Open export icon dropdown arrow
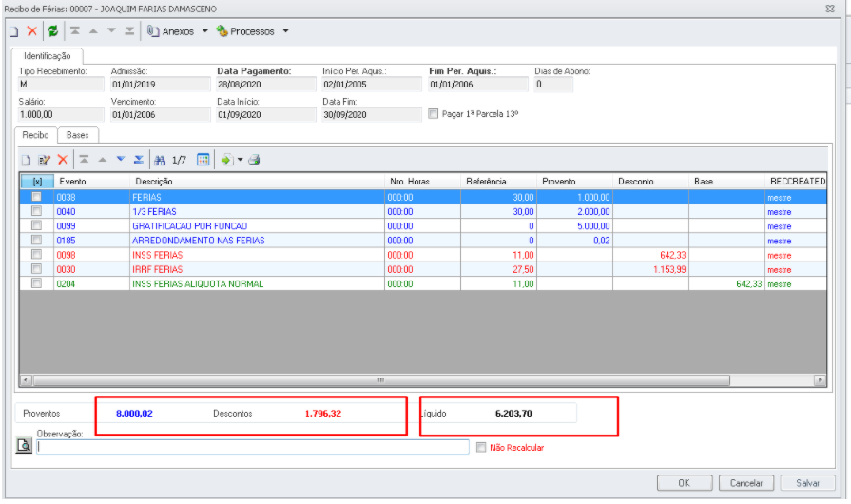 click(240, 160)
